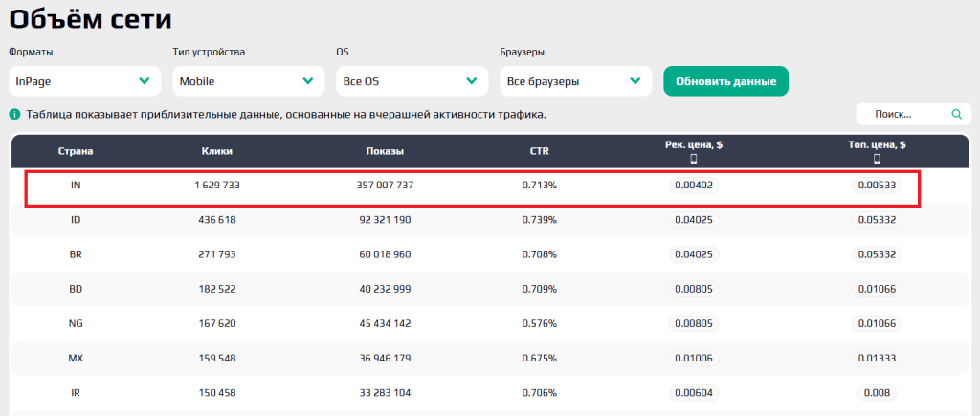Click impressions value 40 232 999

[386, 289]
